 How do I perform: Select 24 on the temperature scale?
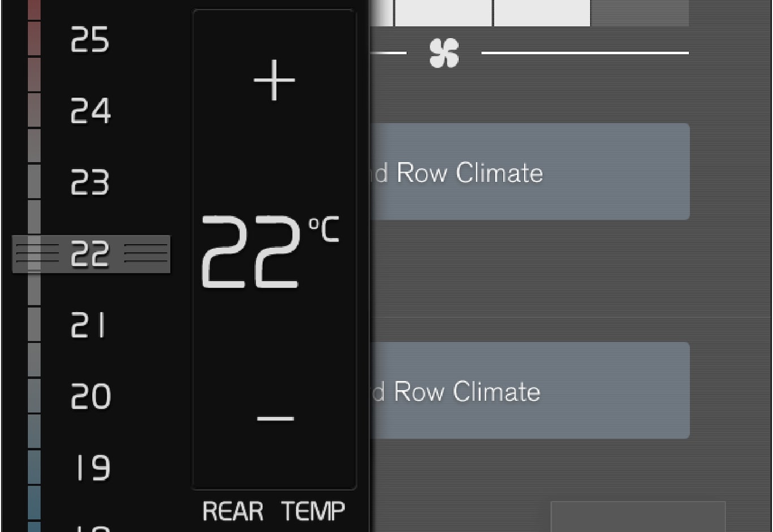point(91,111)
